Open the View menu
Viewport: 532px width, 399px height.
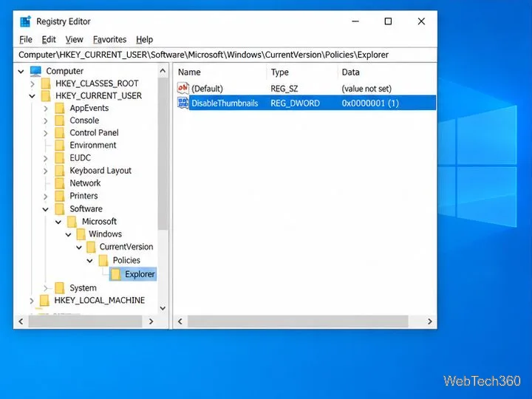click(75, 40)
